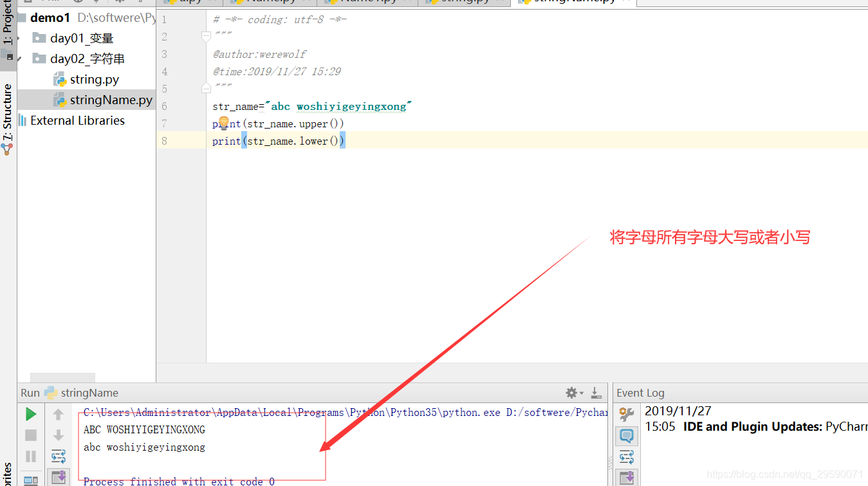Select the day02_字符串 folder

[86, 59]
